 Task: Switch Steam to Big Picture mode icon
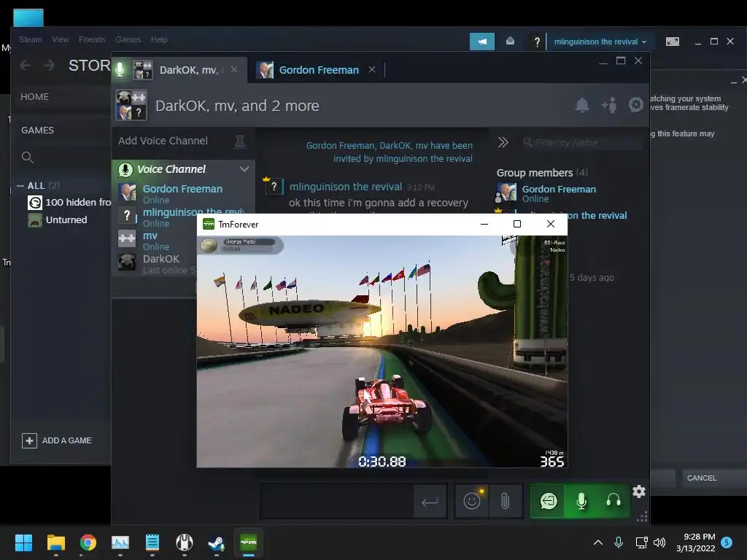pos(672,42)
